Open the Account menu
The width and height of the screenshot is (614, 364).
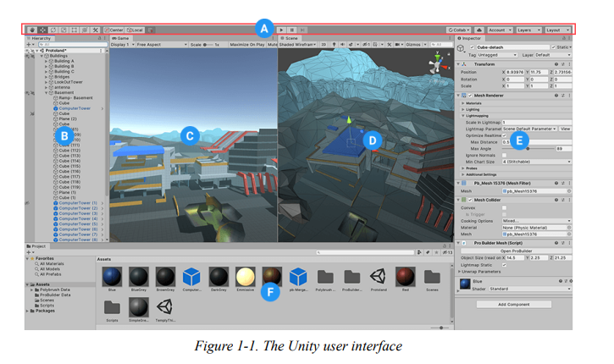[x=500, y=30]
